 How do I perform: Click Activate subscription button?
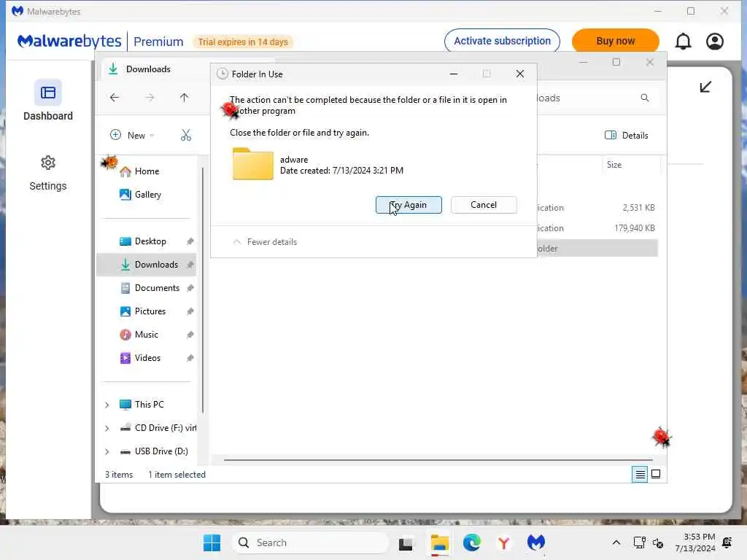[502, 42]
